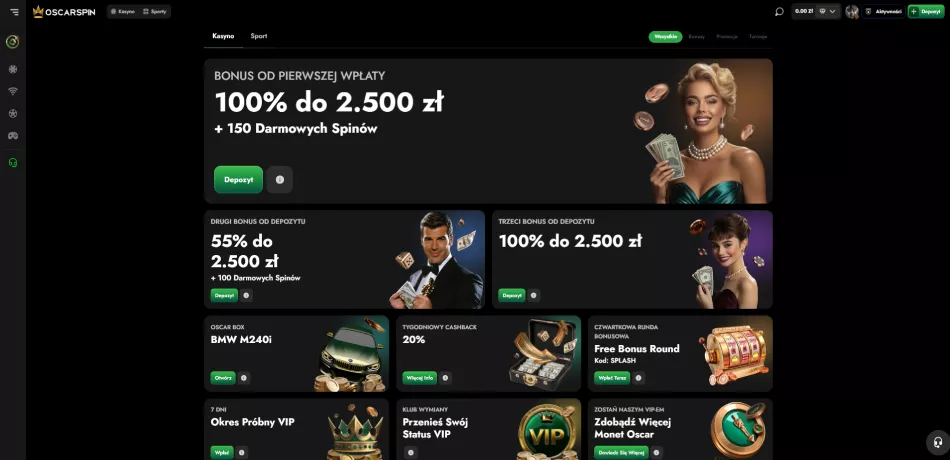Click the OscarSpin logo
The height and width of the screenshot is (460, 950).
tap(64, 12)
